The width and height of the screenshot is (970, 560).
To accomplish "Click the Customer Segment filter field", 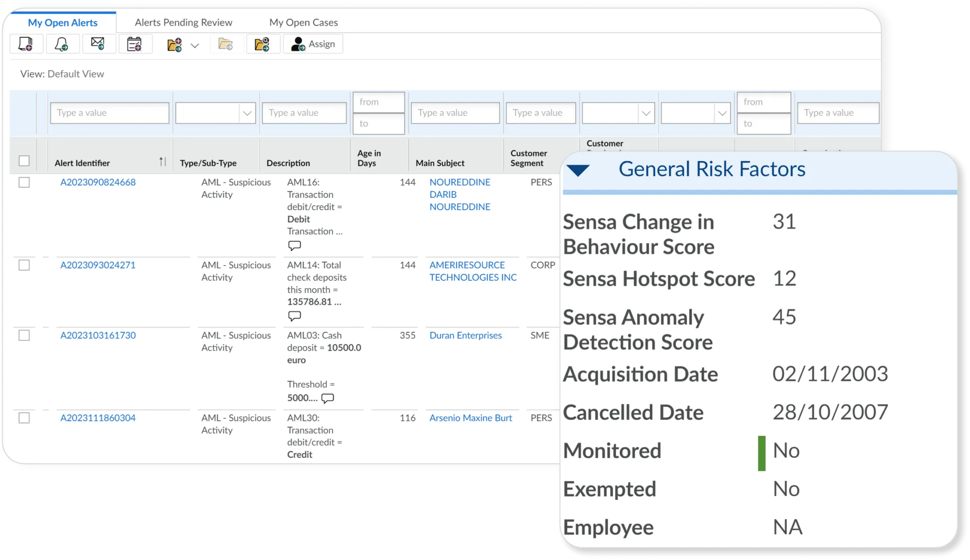I will pyautogui.click(x=541, y=113).
